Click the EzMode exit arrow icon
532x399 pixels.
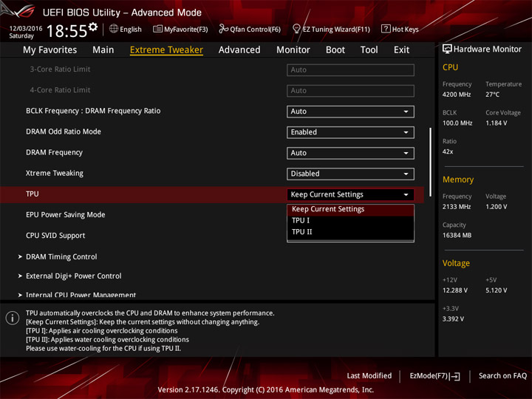point(455,376)
